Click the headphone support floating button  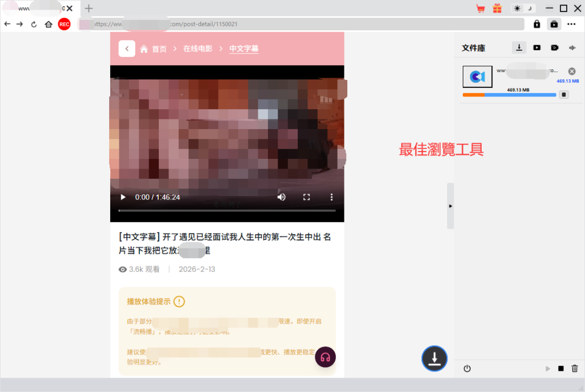pyautogui.click(x=325, y=357)
